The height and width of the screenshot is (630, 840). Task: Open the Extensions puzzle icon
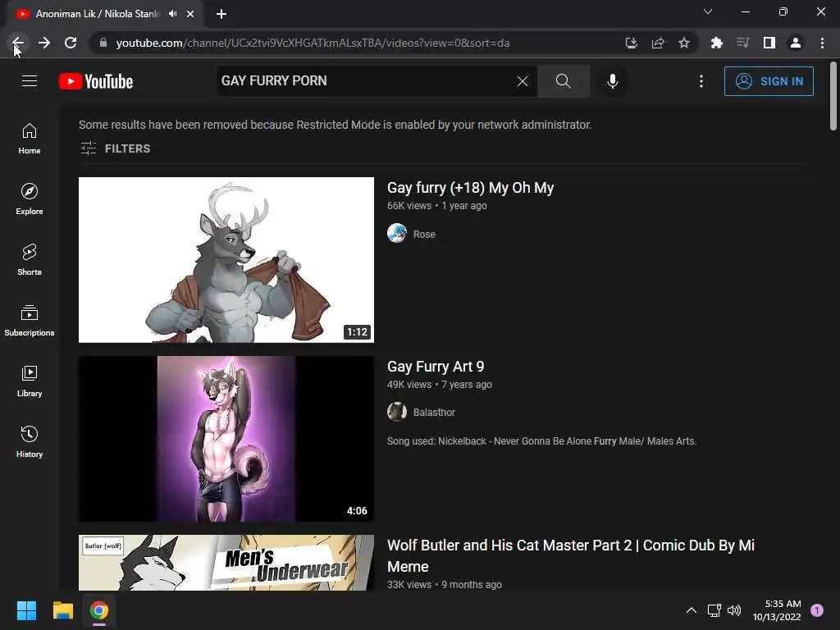pyautogui.click(x=716, y=43)
